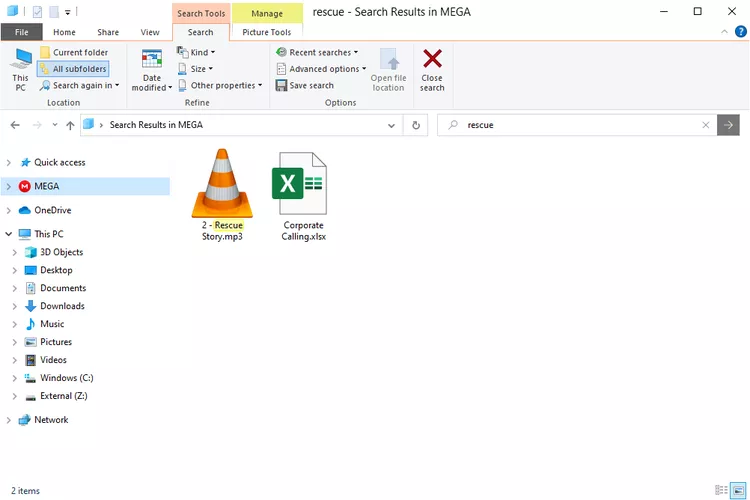
Task: Open the Size filter dropdown
Action: 195,69
